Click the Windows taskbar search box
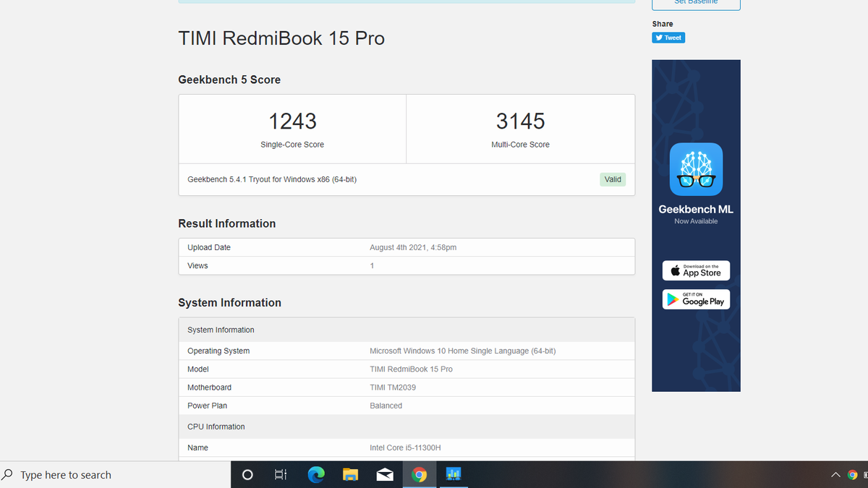 point(116,475)
